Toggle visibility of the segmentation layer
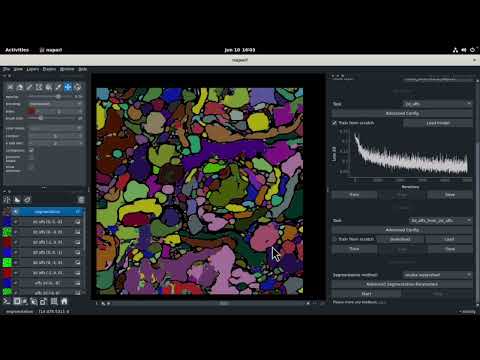The height and width of the screenshot is (360, 480). click(x=15, y=212)
